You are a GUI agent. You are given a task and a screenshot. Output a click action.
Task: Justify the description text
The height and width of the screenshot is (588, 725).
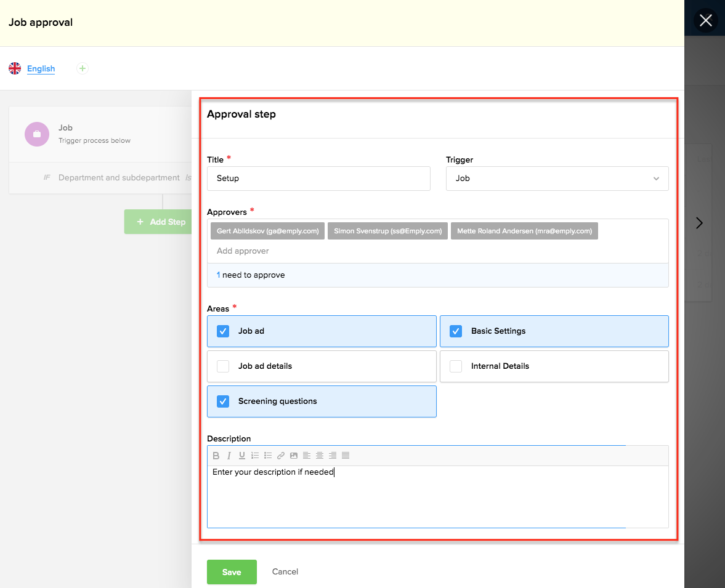pos(346,456)
